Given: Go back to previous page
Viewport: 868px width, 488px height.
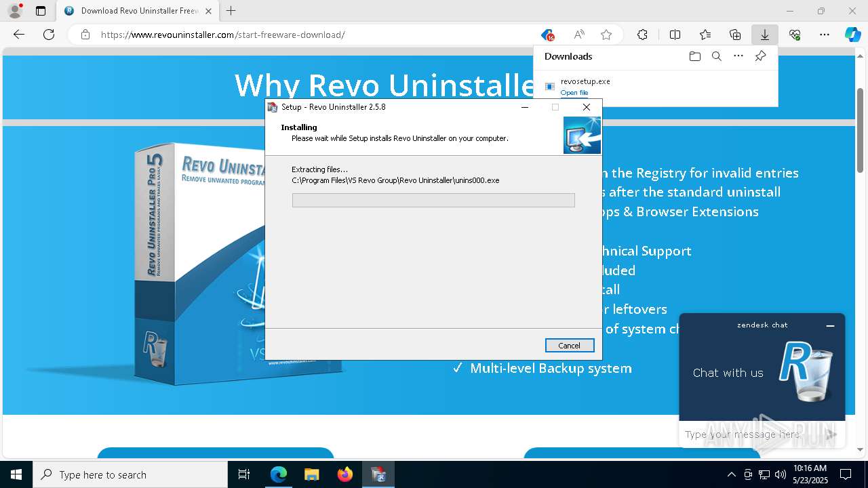Looking at the screenshot, I should click(x=19, y=35).
